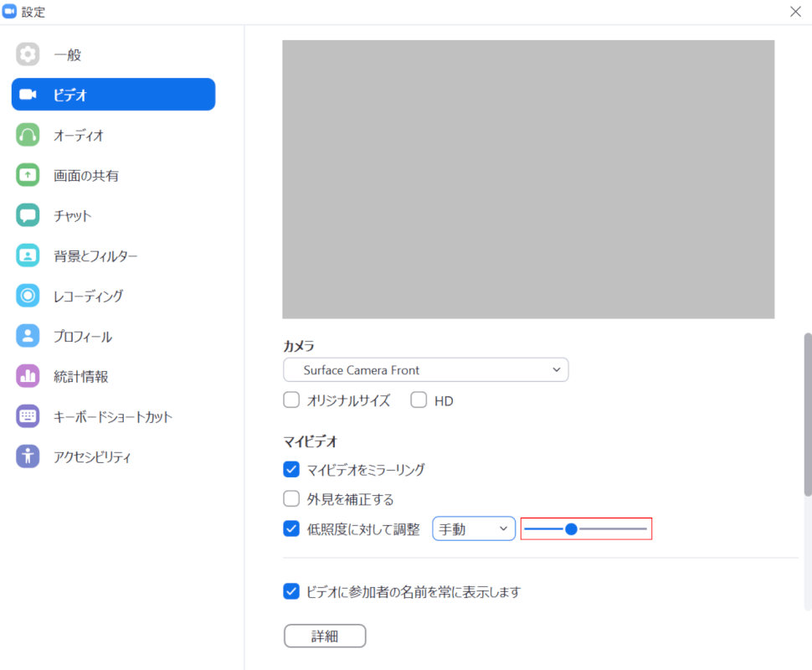Screen dimensions: 812x670
Task: Open the 手動 low-light mode dropdown
Action: pyautogui.click(x=473, y=528)
